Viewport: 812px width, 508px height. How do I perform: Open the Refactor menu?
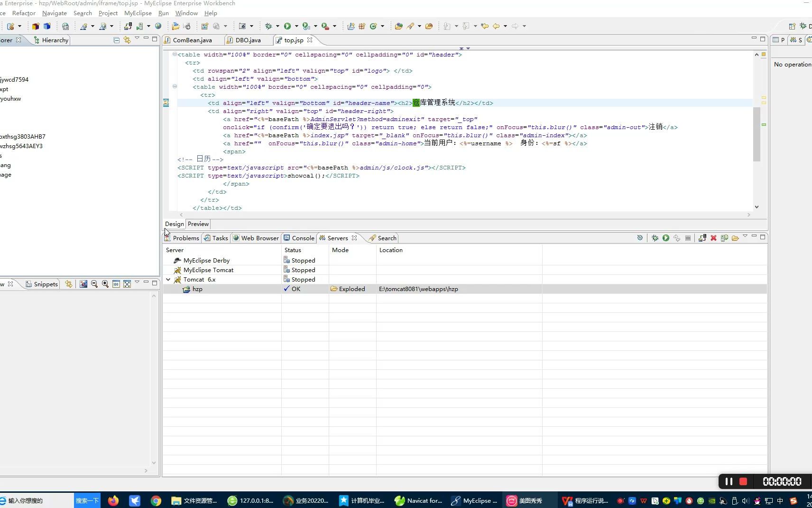[24, 13]
